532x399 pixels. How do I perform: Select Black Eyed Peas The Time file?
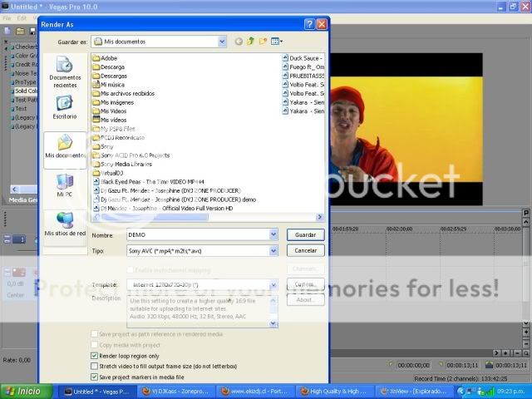[x=149, y=182]
